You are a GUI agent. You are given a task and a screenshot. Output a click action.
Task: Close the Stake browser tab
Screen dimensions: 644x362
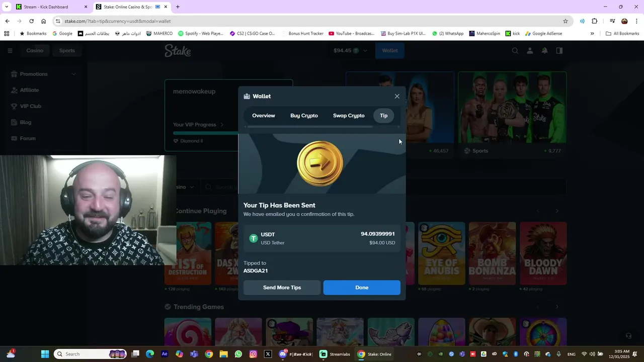point(166,7)
